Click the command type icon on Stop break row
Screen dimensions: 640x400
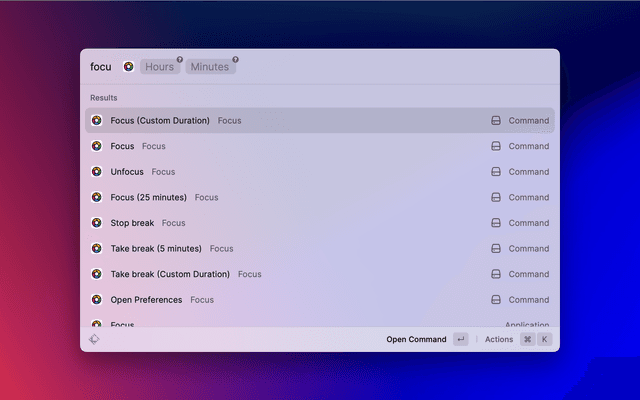[x=495, y=223]
